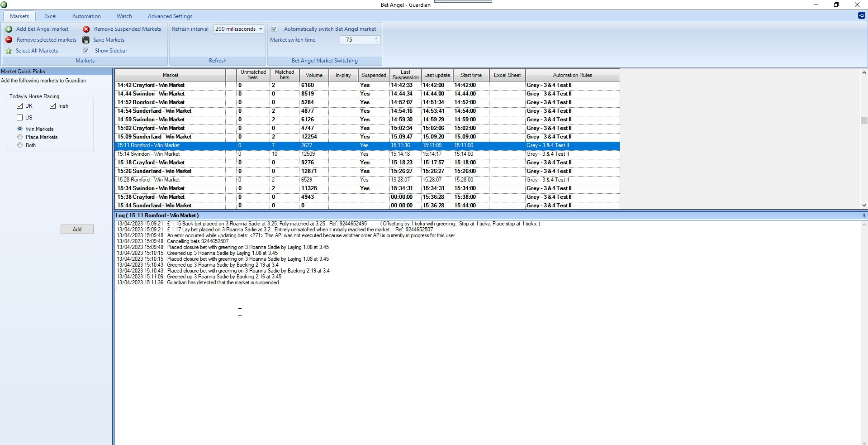The width and height of the screenshot is (868, 445).
Task: Click the Unmatched bets column header
Action: coord(253,75)
